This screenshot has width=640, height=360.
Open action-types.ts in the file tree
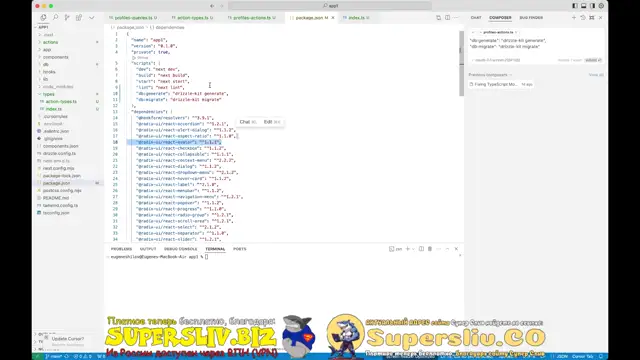(x=61, y=102)
